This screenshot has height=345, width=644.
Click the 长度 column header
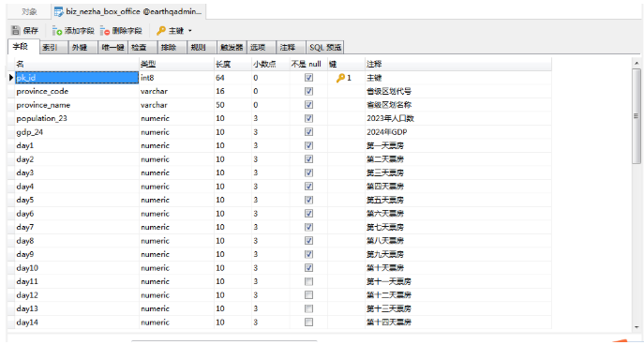click(x=232, y=64)
